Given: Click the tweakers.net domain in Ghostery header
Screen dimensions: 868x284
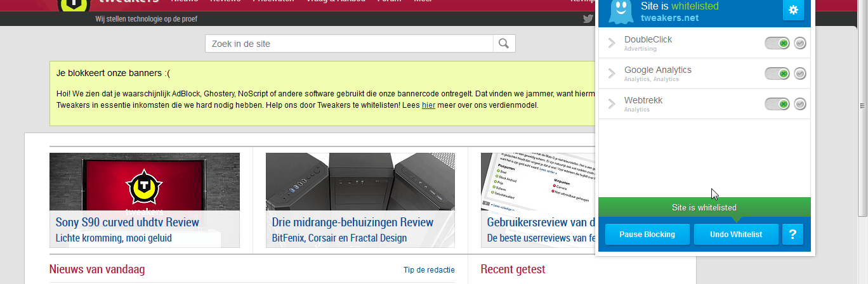Looking at the screenshot, I should point(669,18).
